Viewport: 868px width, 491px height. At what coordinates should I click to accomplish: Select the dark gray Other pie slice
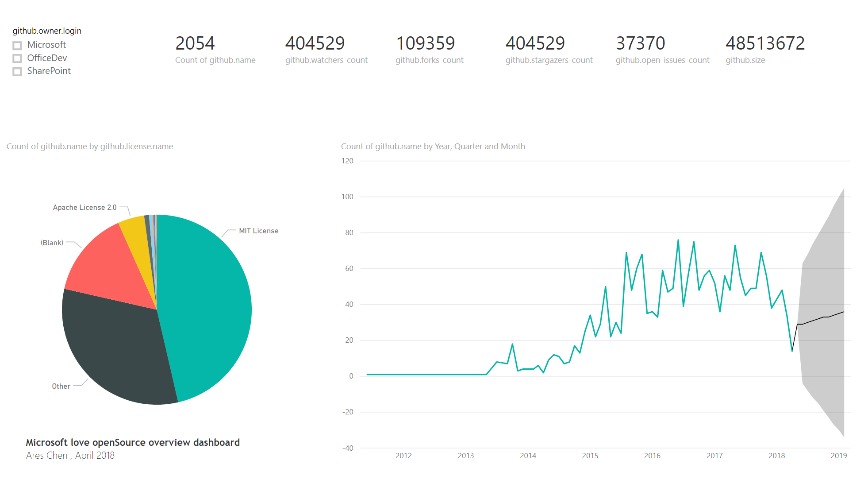[115, 350]
